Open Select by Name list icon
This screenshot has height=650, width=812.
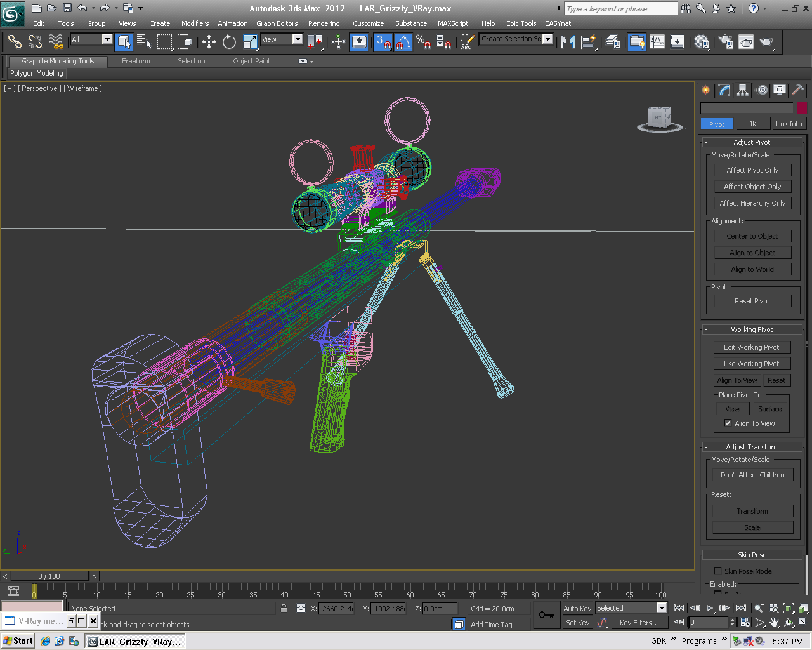tap(144, 42)
